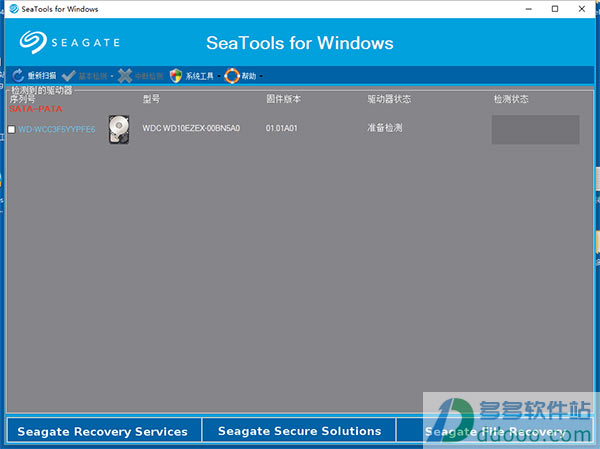Image resolution: width=600 pixels, height=449 pixels.
Task: Click the help (帮助) lifebuoy icon
Action: tap(232, 76)
